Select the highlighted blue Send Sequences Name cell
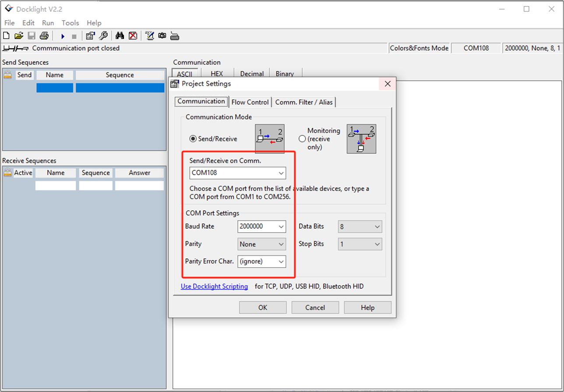564x392 pixels. 55,88
